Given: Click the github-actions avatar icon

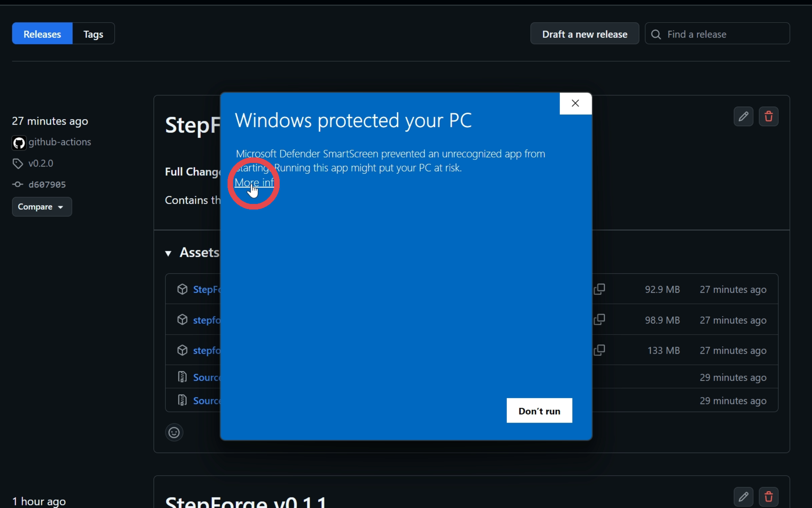Looking at the screenshot, I should click(x=19, y=143).
